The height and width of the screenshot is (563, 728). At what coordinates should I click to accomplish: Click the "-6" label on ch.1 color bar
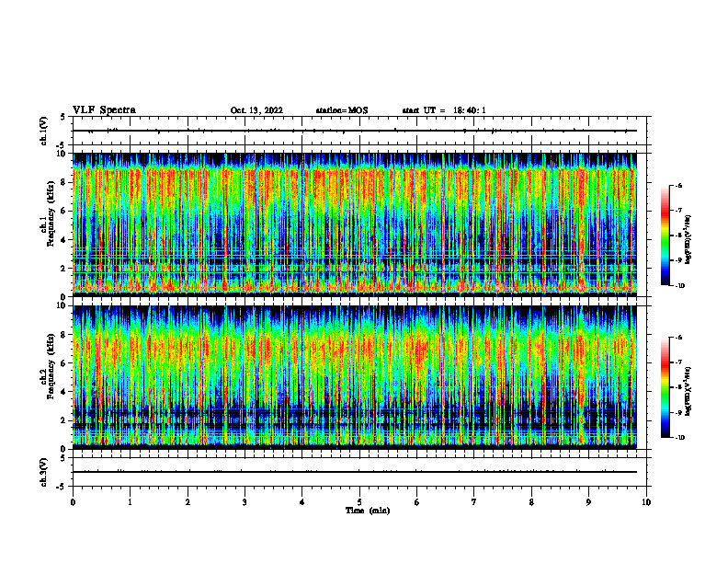678,186
